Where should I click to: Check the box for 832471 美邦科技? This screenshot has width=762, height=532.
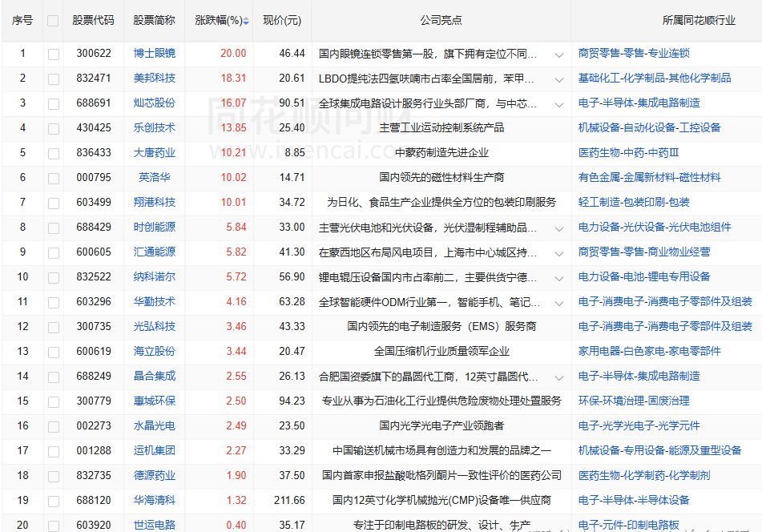point(54,79)
